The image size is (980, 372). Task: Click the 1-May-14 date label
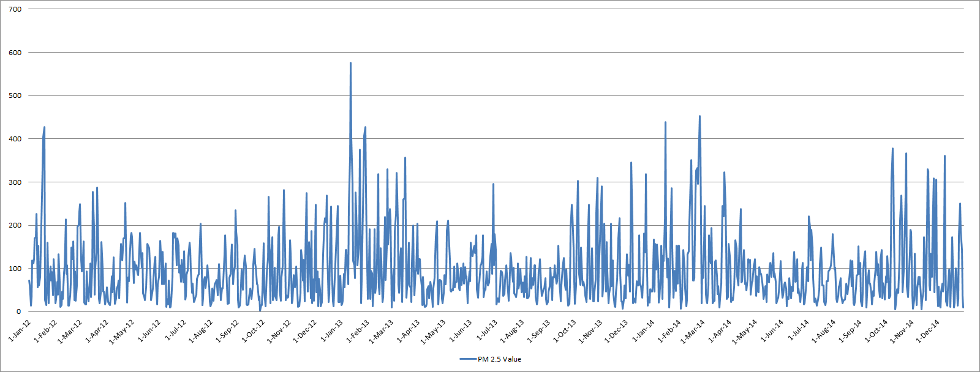(745, 330)
